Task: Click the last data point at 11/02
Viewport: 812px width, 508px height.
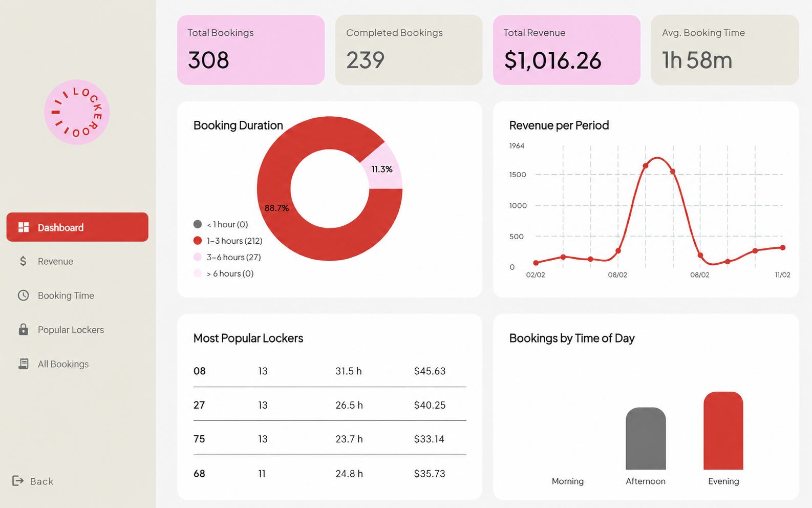Action: [783, 247]
